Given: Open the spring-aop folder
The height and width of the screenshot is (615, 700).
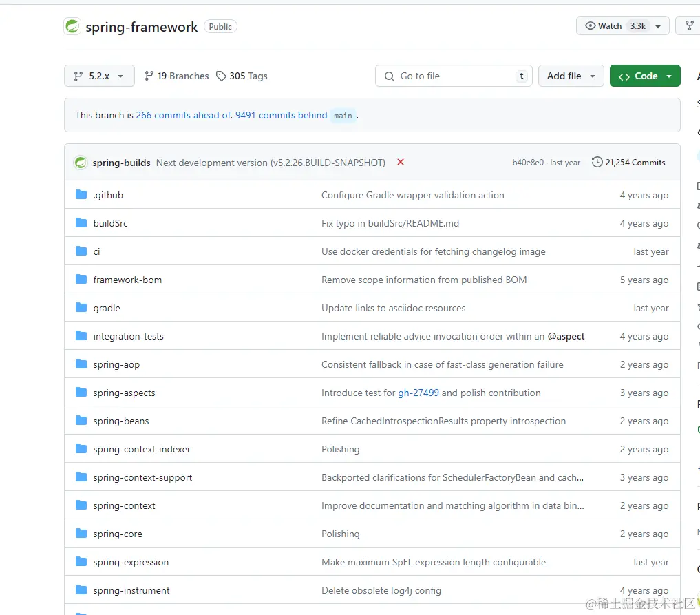Looking at the screenshot, I should click(x=116, y=364).
